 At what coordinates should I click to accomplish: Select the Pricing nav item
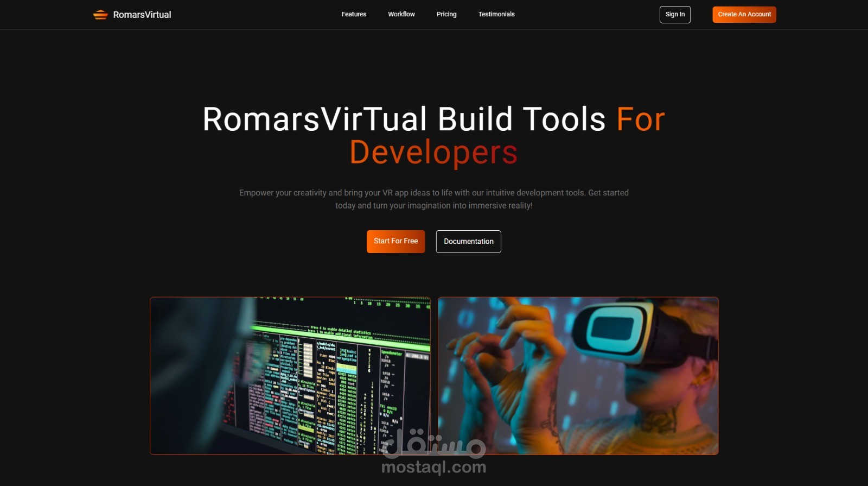[446, 14]
